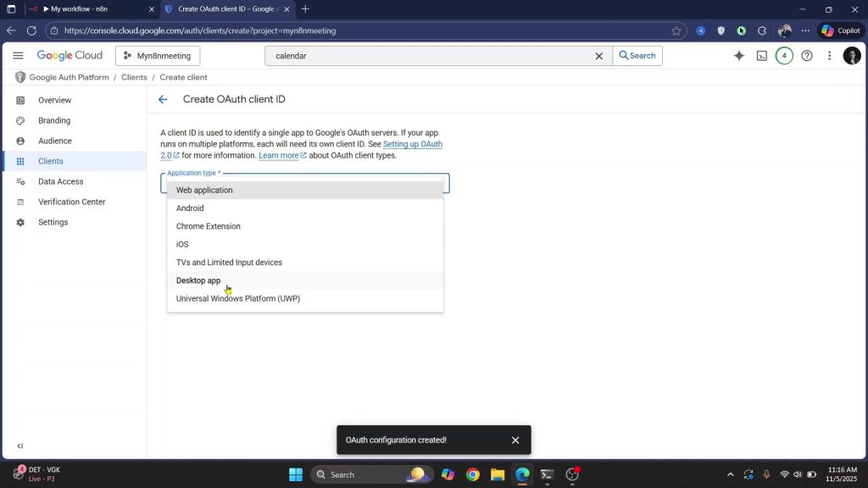Screen dimensions: 868x488
Task: Open the Myn8nmeeting project selector
Action: coord(158,56)
